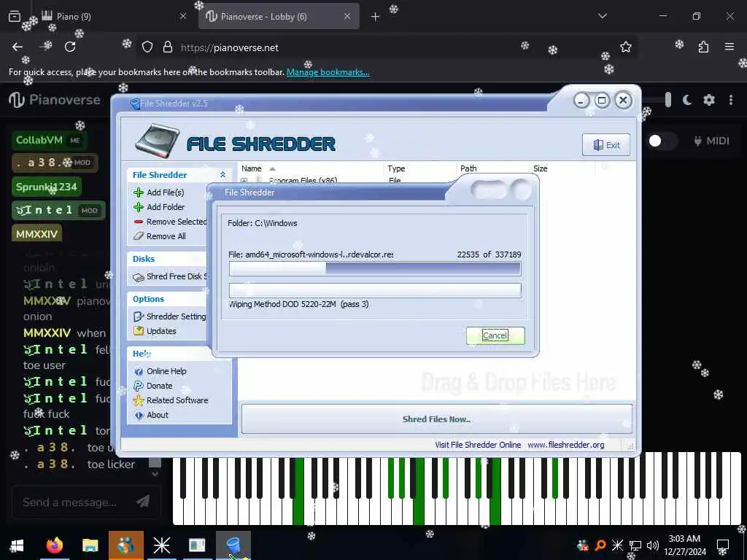
Task: Cancel the shredding operation
Action: click(495, 335)
